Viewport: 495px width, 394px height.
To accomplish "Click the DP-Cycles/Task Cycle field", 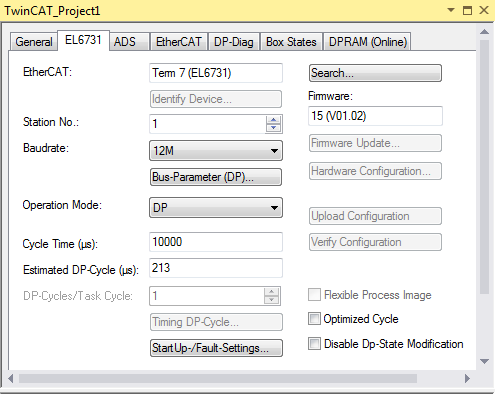I will point(207,296).
